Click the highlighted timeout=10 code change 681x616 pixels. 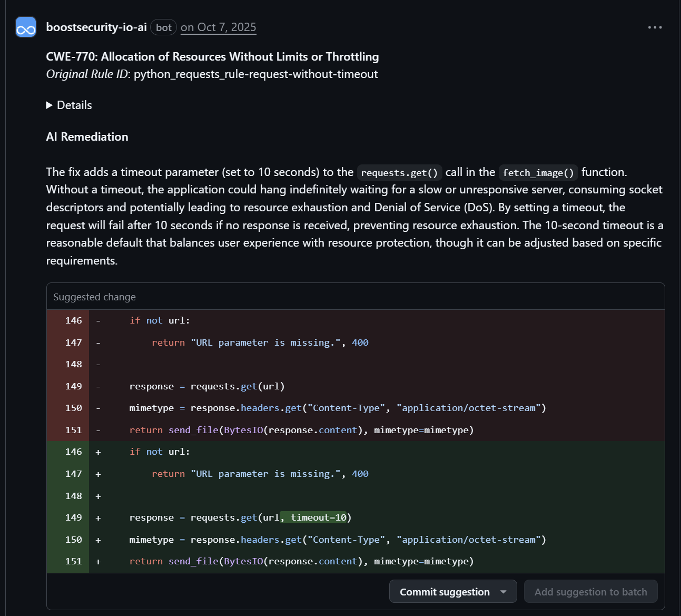[x=315, y=517]
